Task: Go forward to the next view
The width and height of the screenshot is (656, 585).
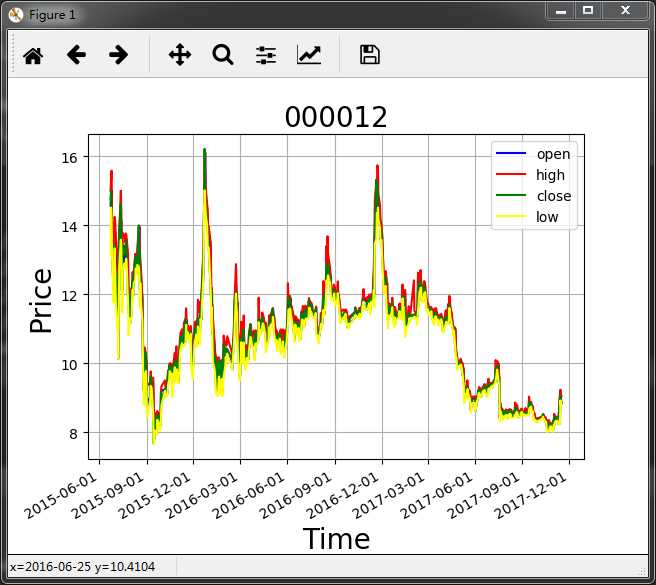Action: click(118, 55)
